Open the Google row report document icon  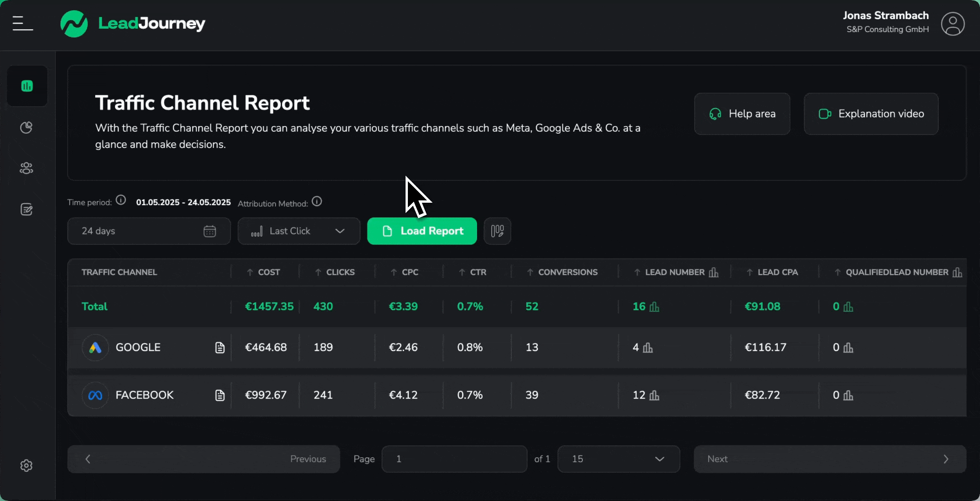coord(220,347)
